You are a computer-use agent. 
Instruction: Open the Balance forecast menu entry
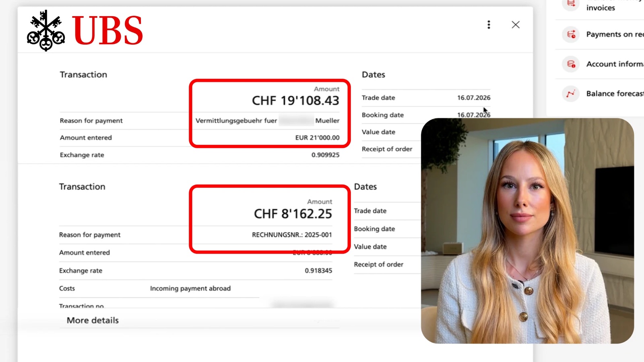coord(615,94)
